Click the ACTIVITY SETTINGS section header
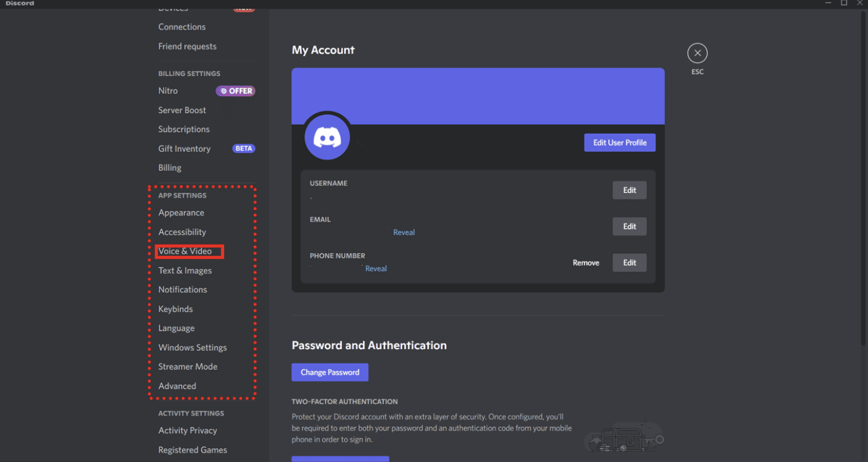 pos(191,413)
